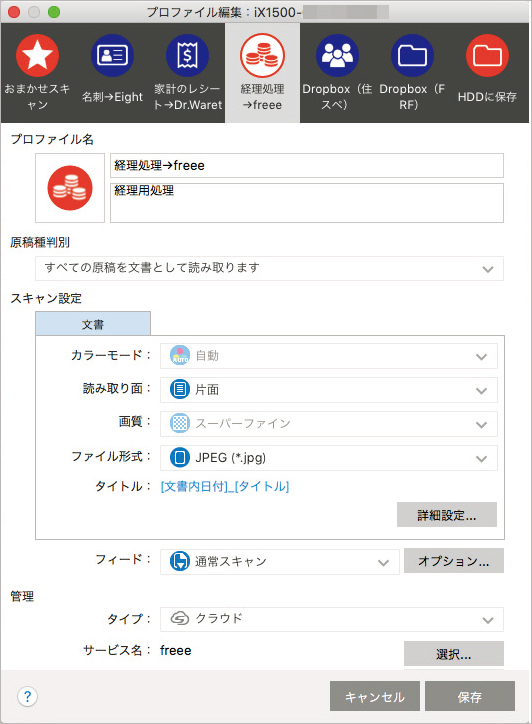
Task: Open the help question mark button
Action: coord(27,696)
